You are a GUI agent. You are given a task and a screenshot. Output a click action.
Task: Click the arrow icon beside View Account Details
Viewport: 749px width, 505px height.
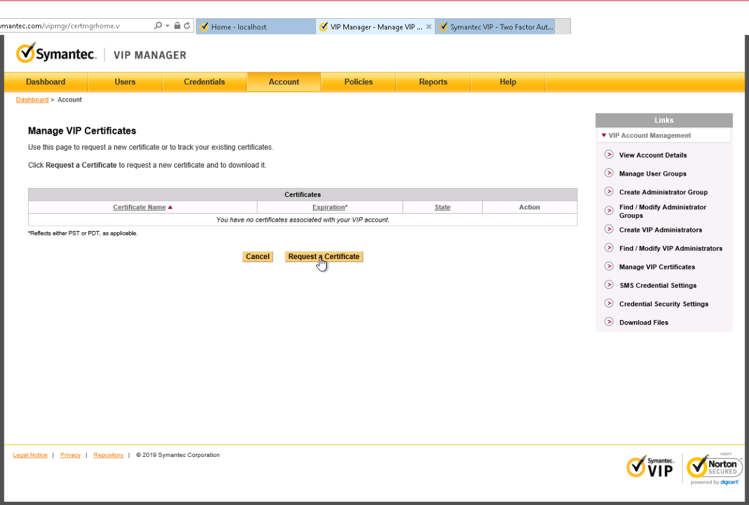coord(609,155)
